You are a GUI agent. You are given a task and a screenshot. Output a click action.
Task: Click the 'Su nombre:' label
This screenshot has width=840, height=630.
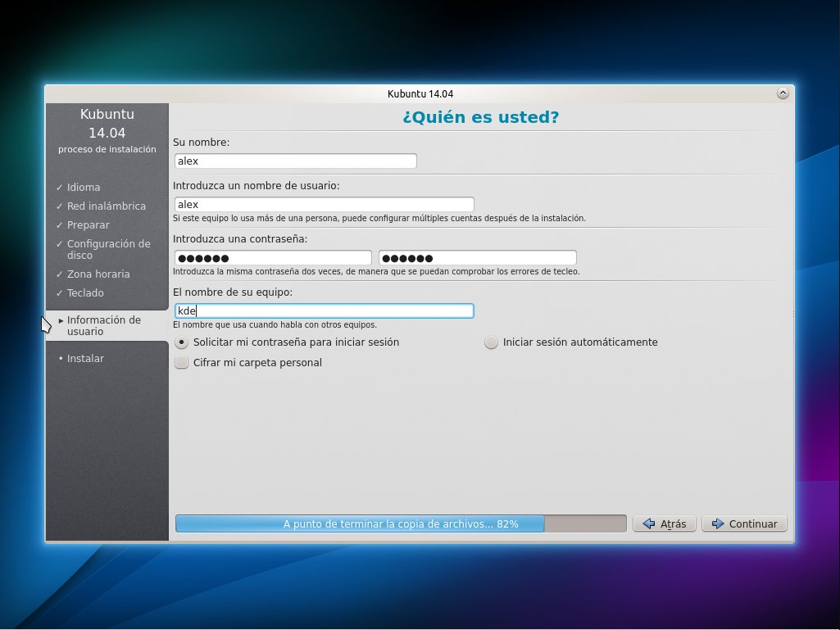tap(201, 142)
